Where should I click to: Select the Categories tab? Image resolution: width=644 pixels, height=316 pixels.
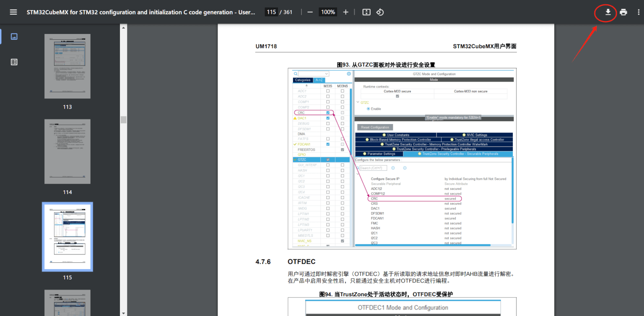(x=303, y=80)
